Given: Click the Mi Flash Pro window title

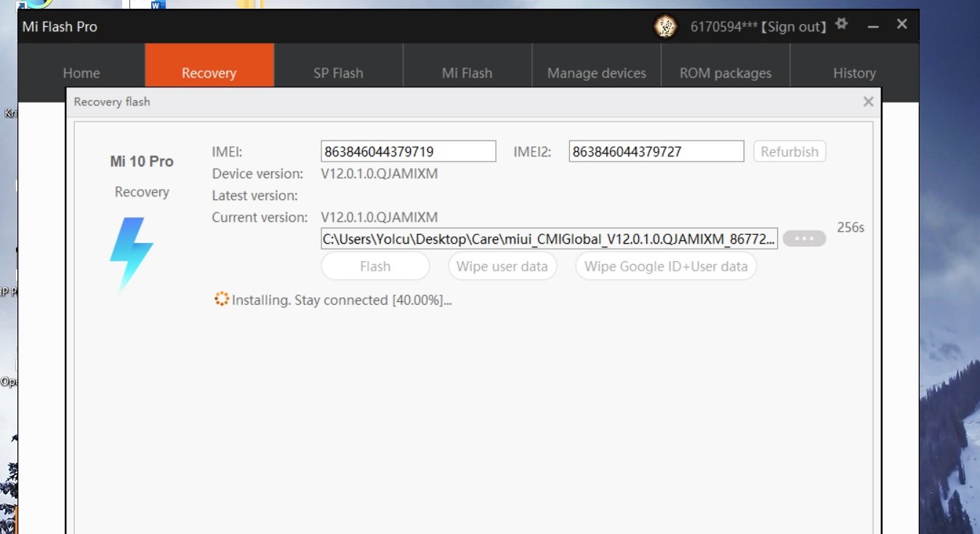Looking at the screenshot, I should 60,27.
